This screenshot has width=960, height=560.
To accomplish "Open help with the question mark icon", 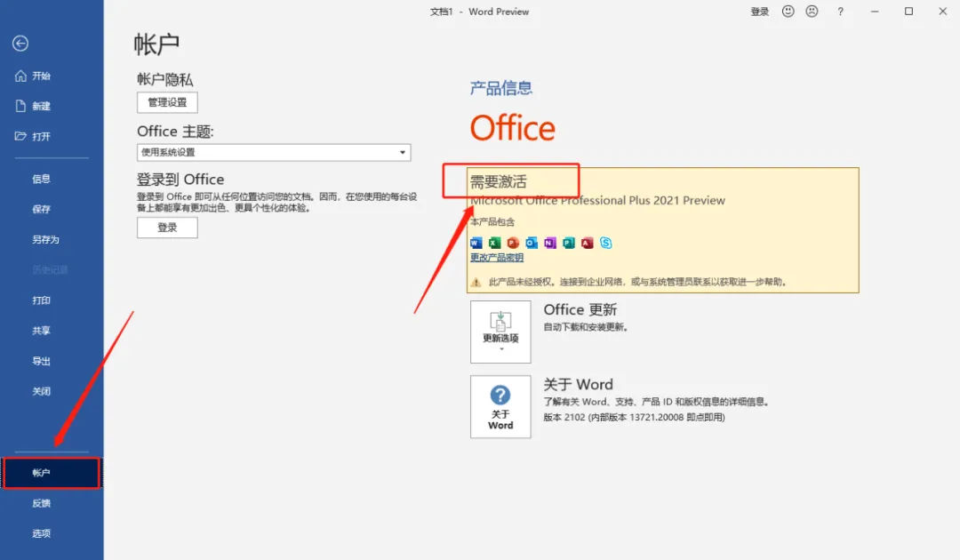I will (841, 11).
